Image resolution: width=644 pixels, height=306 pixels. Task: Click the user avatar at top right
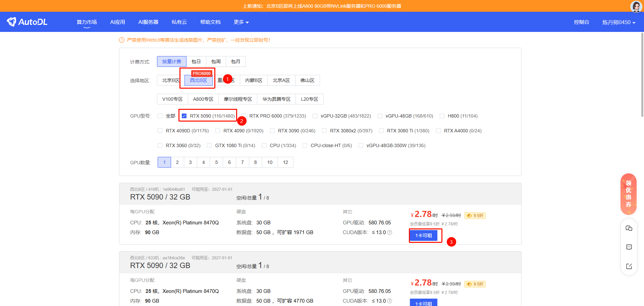(636, 6)
